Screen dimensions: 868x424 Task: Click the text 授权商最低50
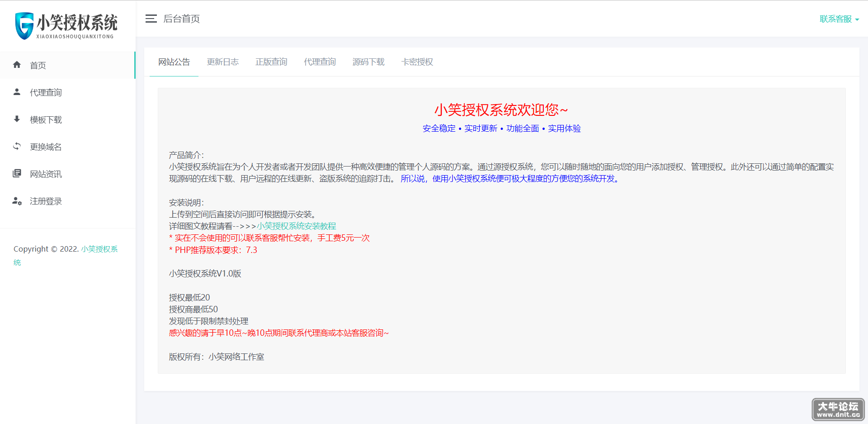click(x=193, y=309)
